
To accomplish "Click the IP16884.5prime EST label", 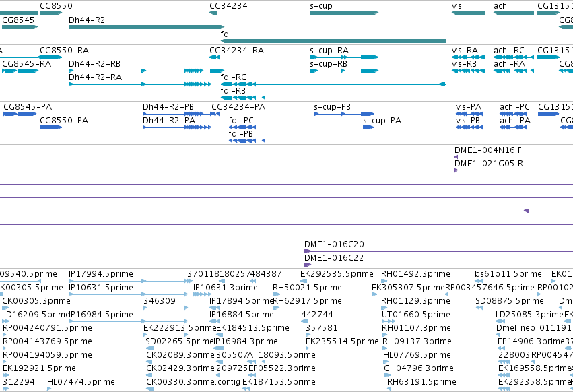I will (242, 315).
